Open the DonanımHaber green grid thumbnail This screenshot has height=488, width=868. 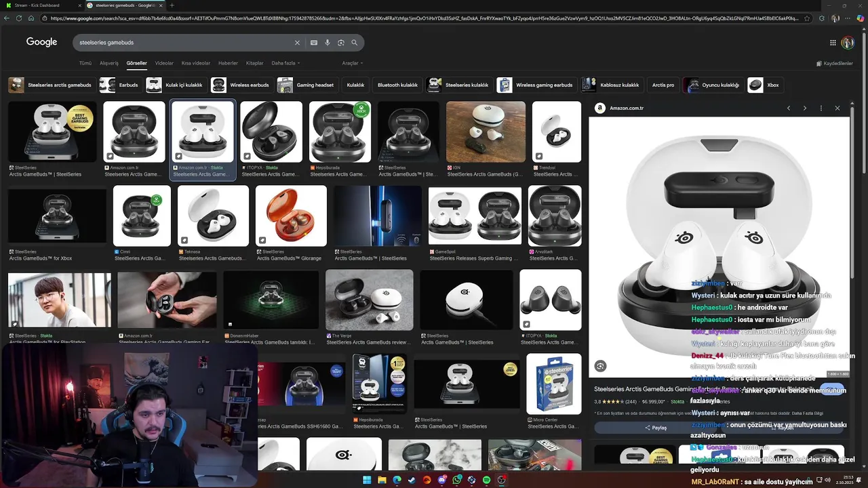pyautogui.click(x=271, y=300)
